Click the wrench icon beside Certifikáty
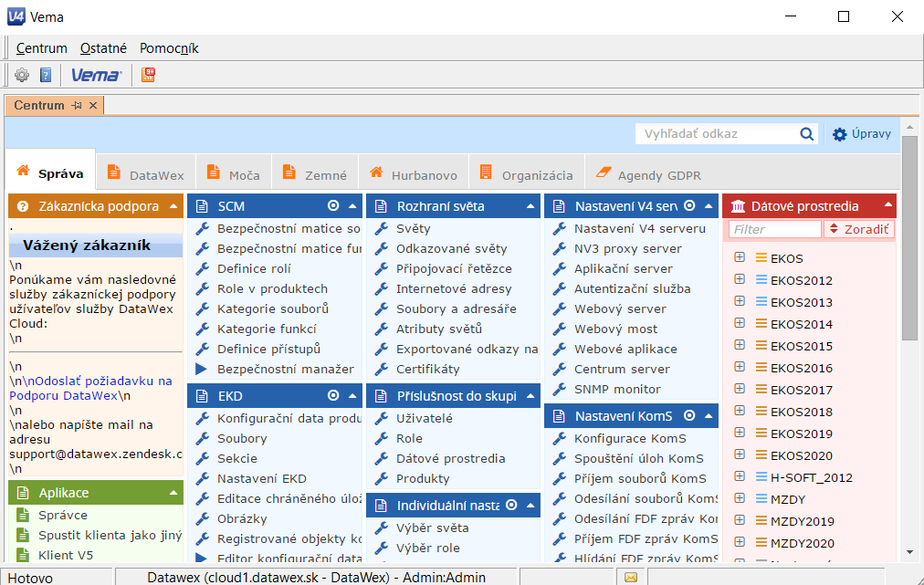The height and width of the screenshot is (585, 924). point(382,370)
